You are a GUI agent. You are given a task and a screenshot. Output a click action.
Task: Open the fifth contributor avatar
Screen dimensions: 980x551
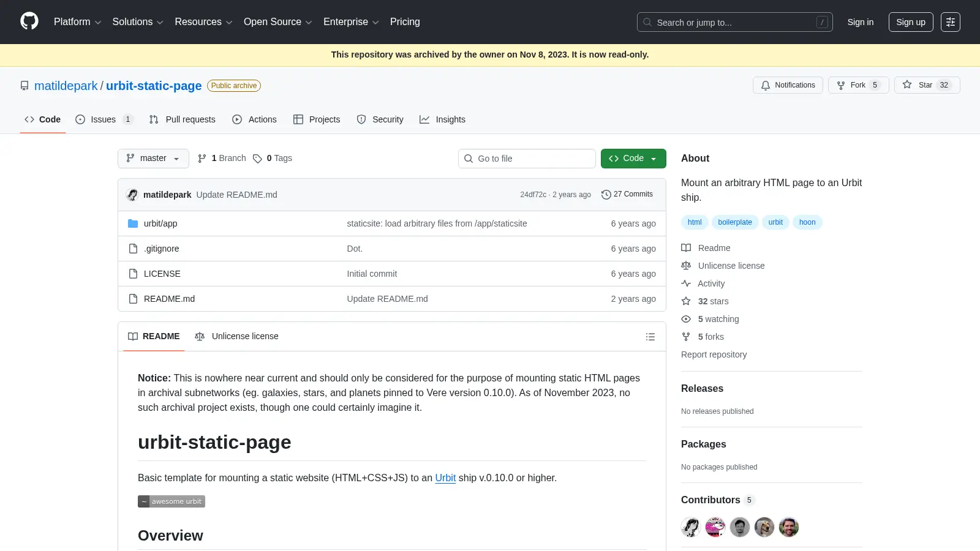[x=789, y=527]
